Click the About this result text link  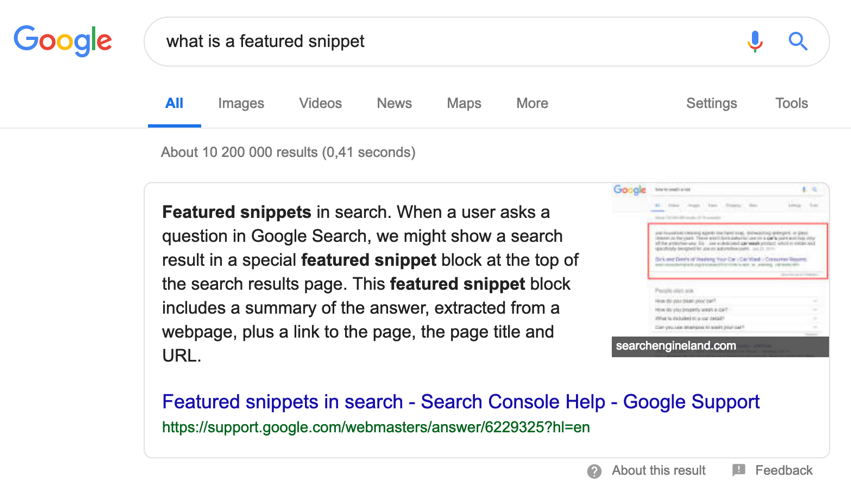click(x=658, y=470)
